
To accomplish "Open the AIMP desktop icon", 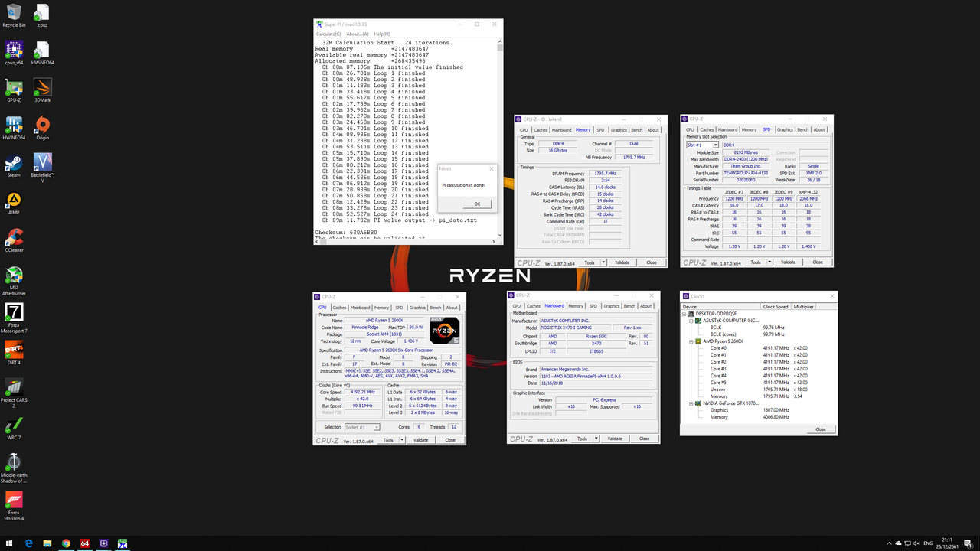I will (14, 203).
